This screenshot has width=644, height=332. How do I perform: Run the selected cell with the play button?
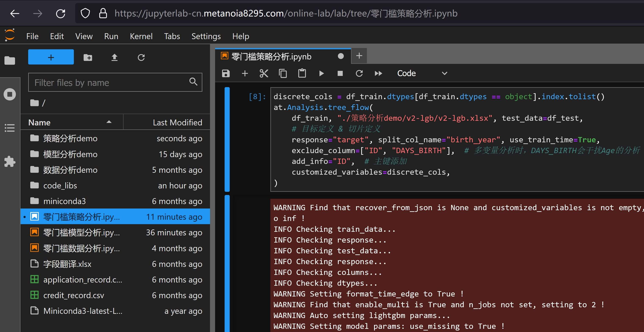point(322,73)
